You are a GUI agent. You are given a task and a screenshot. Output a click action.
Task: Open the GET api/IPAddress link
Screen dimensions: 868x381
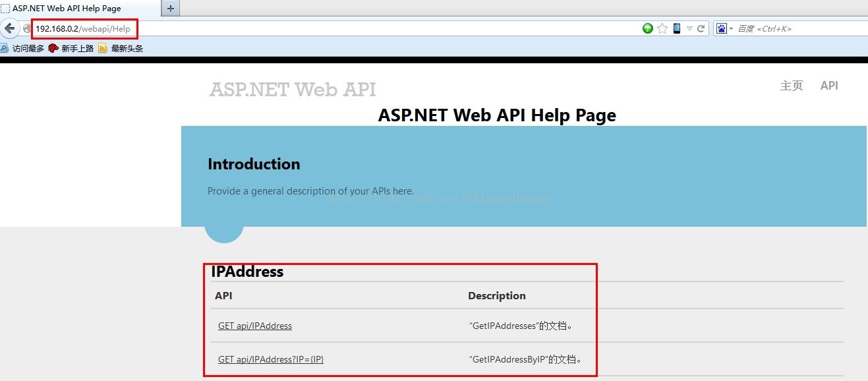[255, 326]
